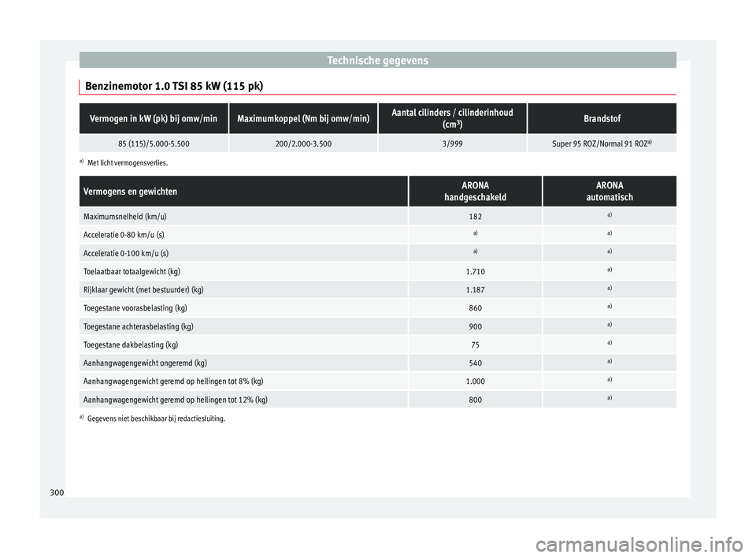The width and height of the screenshot is (756, 558).
Task: Select cell 'Super 95 ROZ/Normal 91 ROZ'
Action: 602,144
